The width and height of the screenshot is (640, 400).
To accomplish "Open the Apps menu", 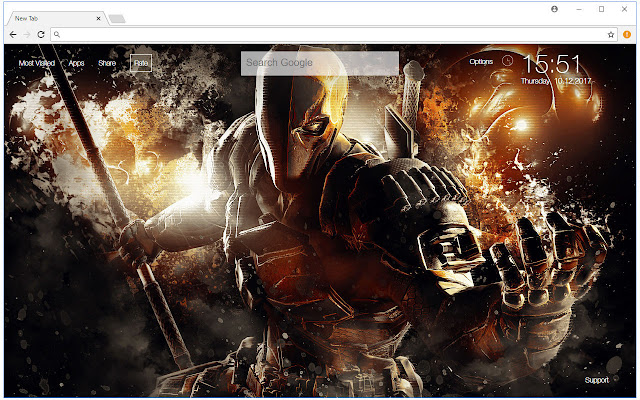I will coord(76,63).
